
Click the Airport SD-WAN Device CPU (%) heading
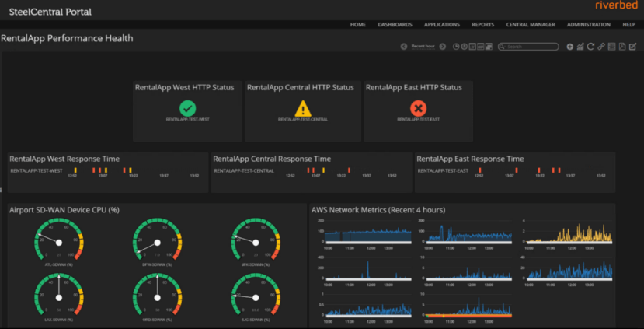[x=64, y=210]
